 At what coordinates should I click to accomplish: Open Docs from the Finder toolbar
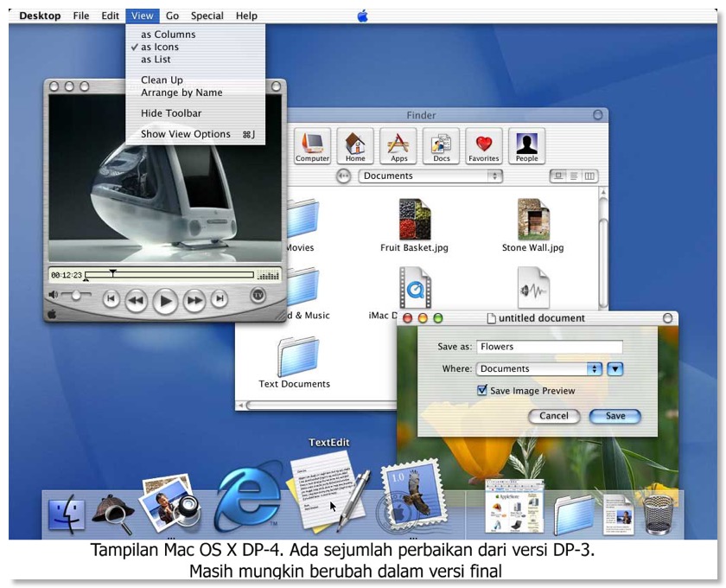point(441,146)
